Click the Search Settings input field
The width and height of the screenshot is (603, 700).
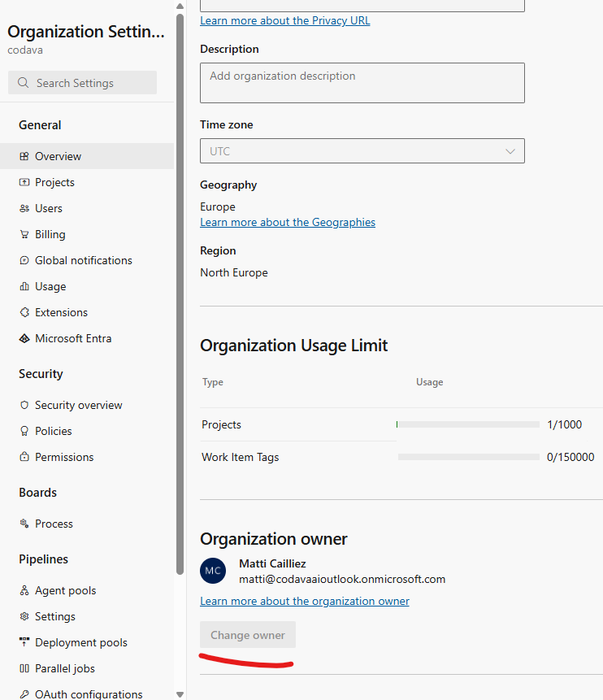pyautogui.click(x=82, y=83)
